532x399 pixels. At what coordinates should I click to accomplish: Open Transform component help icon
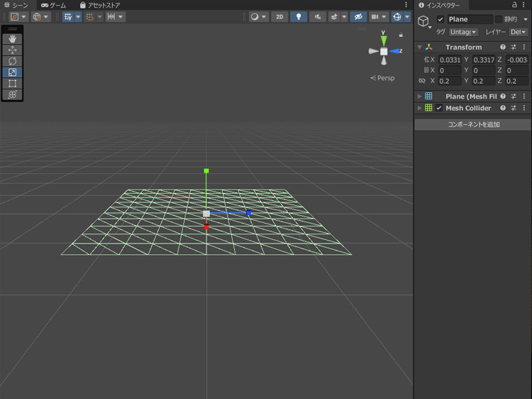click(x=503, y=47)
